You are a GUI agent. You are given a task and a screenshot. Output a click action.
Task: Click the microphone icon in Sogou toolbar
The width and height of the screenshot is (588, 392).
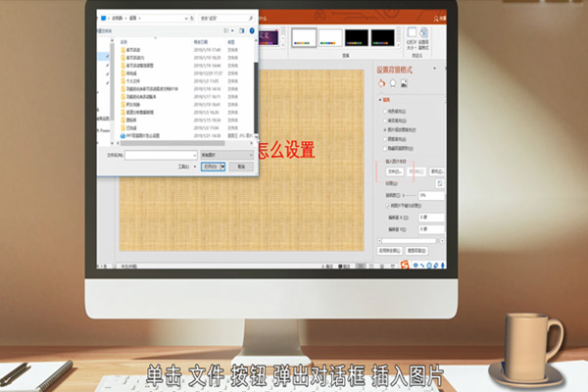tap(443, 266)
